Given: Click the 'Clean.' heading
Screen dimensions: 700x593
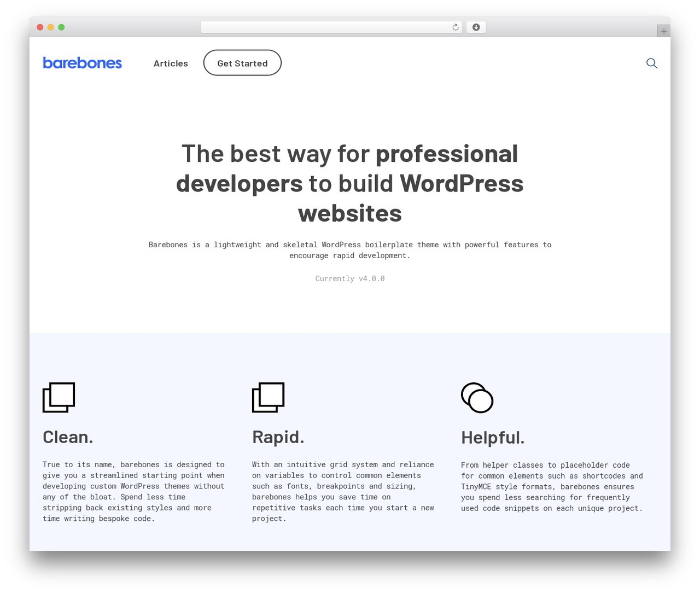Looking at the screenshot, I should click(68, 437).
